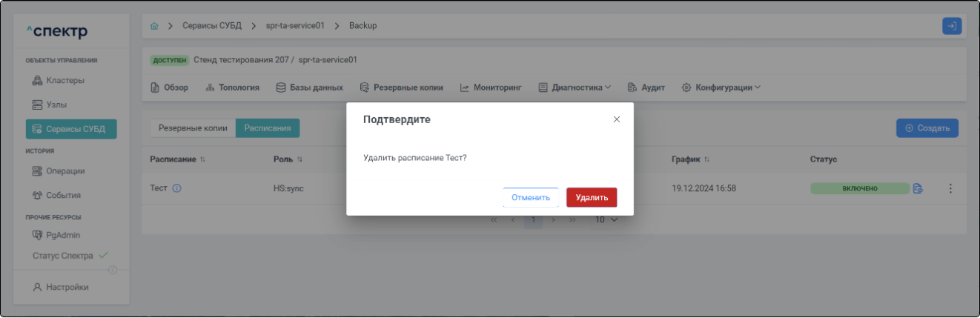This screenshot has width=980, height=318.
Task: Click the home icon in breadcrumb
Action: (154, 26)
